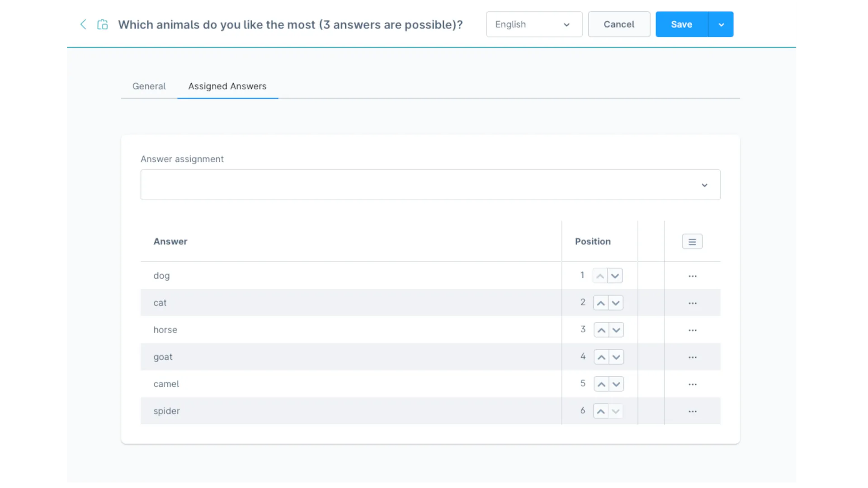The height and width of the screenshot is (488, 868).
Task: Switch to the General tab
Action: (x=149, y=86)
